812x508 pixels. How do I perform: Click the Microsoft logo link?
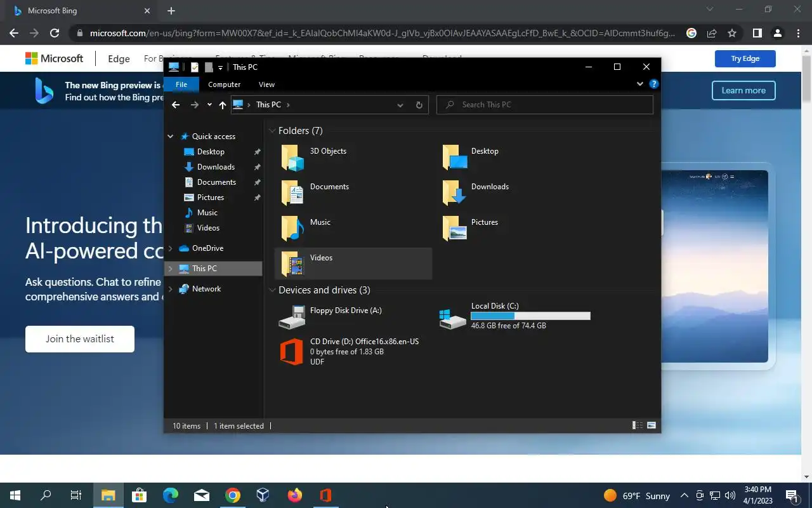pyautogui.click(x=54, y=58)
